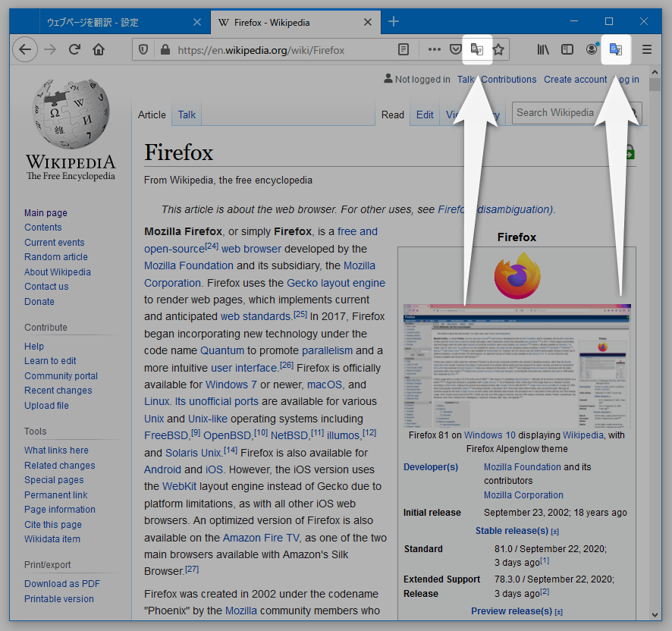Open Windows 7 article link
The height and width of the screenshot is (631, 672).
point(231,385)
